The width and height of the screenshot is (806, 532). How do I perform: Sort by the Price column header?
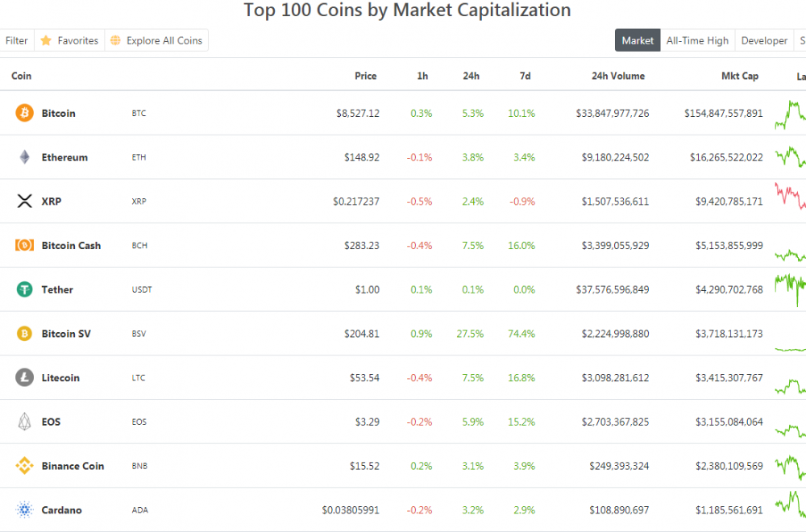tap(365, 76)
